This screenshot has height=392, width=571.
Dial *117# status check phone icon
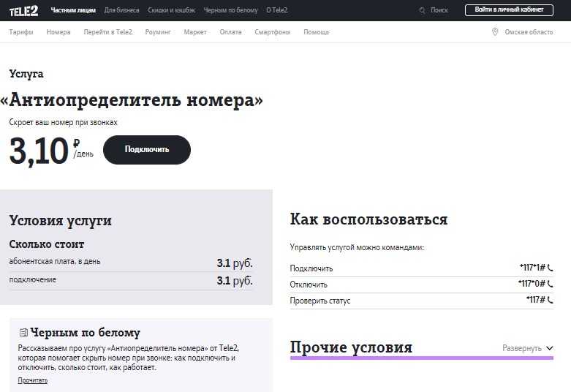(x=551, y=300)
